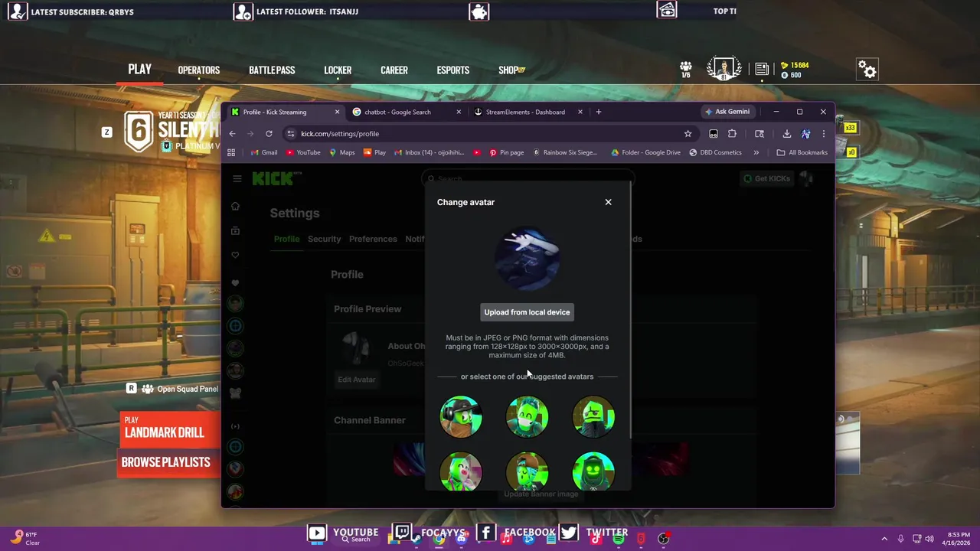The height and width of the screenshot is (551, 980).
Task: Select the glowing face suggested avatar
Action: point(593,471)
